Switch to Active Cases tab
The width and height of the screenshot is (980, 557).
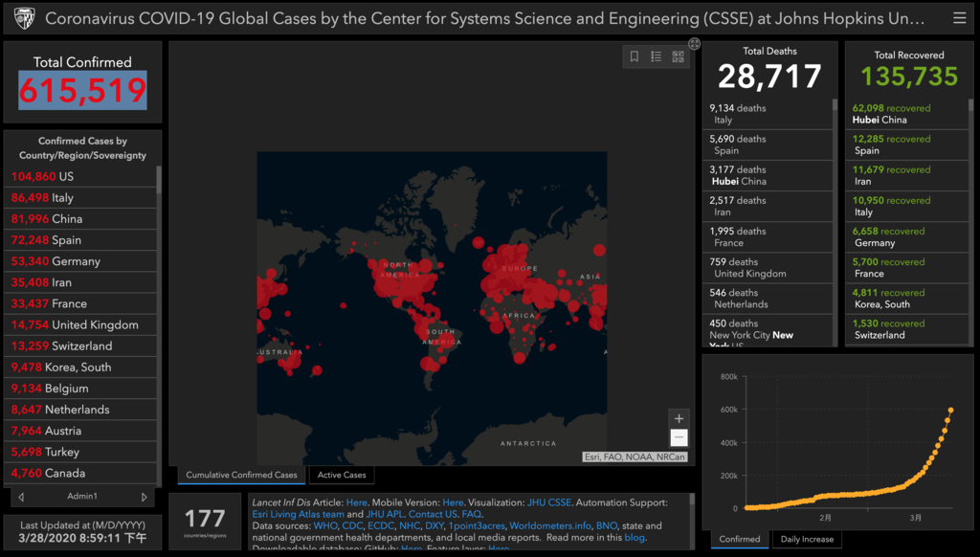(x=342, y=475)
